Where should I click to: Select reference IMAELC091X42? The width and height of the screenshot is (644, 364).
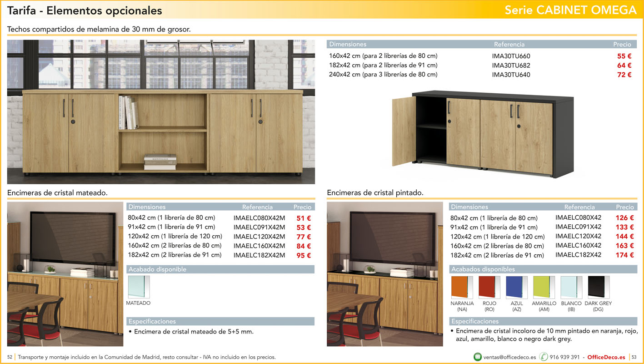click(x=578, y=227)
